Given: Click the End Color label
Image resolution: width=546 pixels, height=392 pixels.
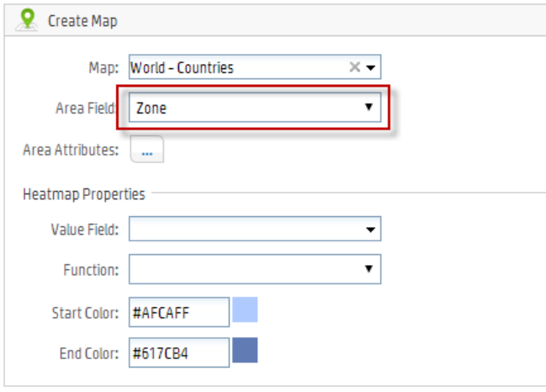Looking at the screenshot, I should (89, 353).
